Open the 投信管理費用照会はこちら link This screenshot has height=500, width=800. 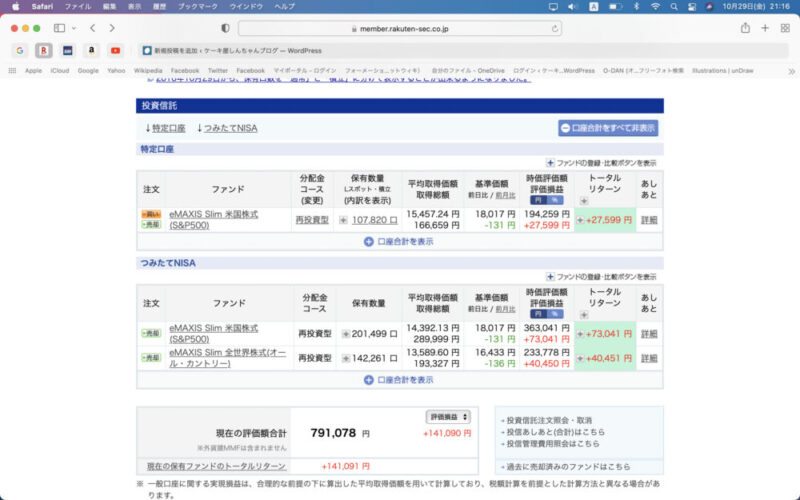(x=553, y=444)
